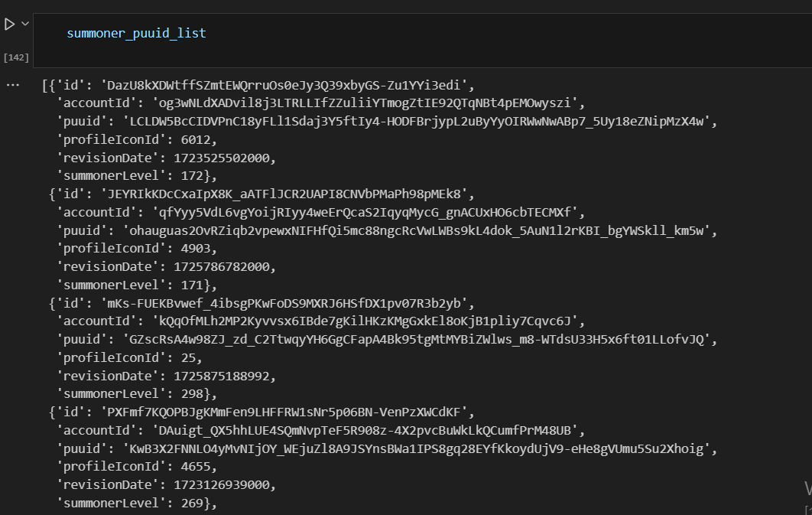Click puuid value starting with LCLDW5BcCIDVPnC18y

point(417,121)
